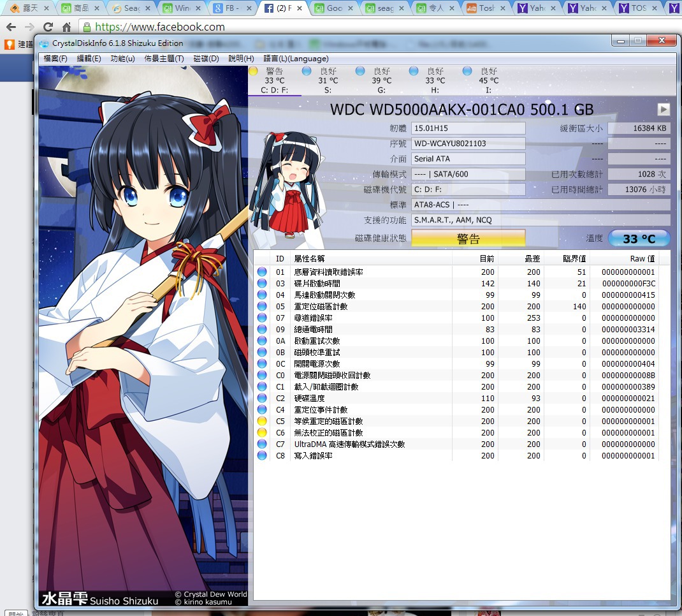This screenshot has width=682, height=616.
Task: Click the 33 °C temperature button
Action: [x=639, y=238]
